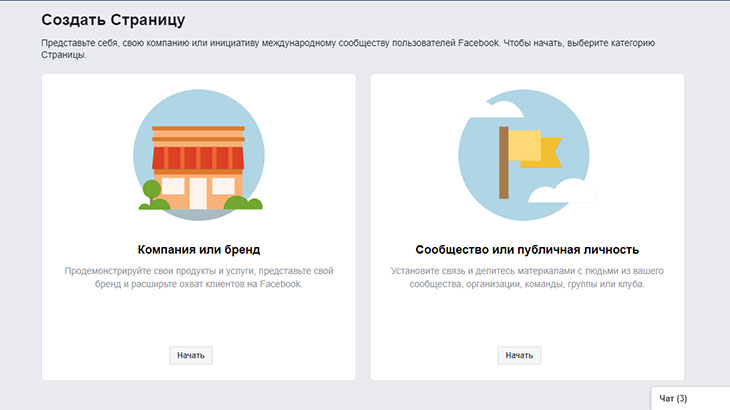Click the Создать Страницу page title
The width and height of the screenshot is (730, 410).
coord(113,20)
